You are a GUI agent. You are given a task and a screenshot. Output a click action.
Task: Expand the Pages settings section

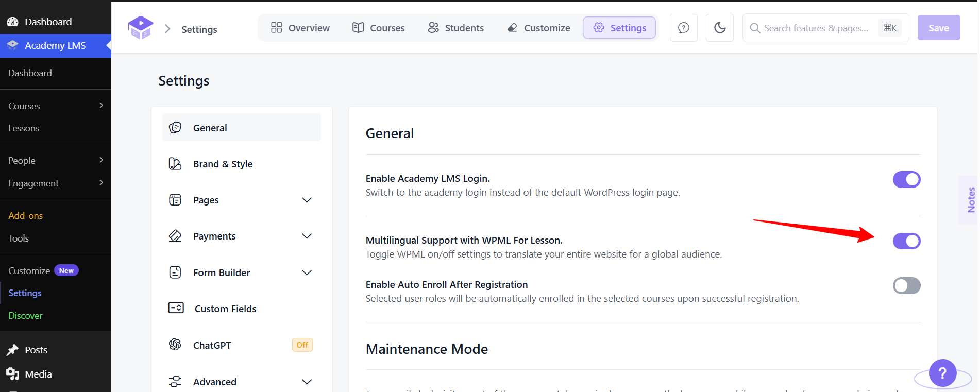(x=307, y=200)
